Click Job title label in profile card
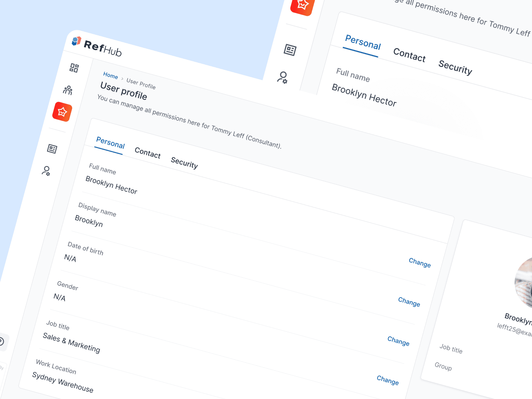The image size is (532, 399). (451, 349)
